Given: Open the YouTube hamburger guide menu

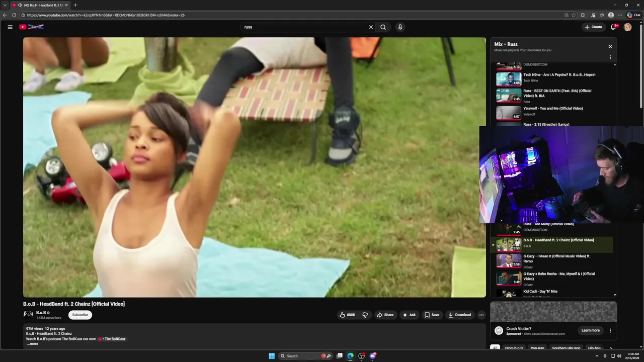Looking at the screenshot, I should (10, 27).
